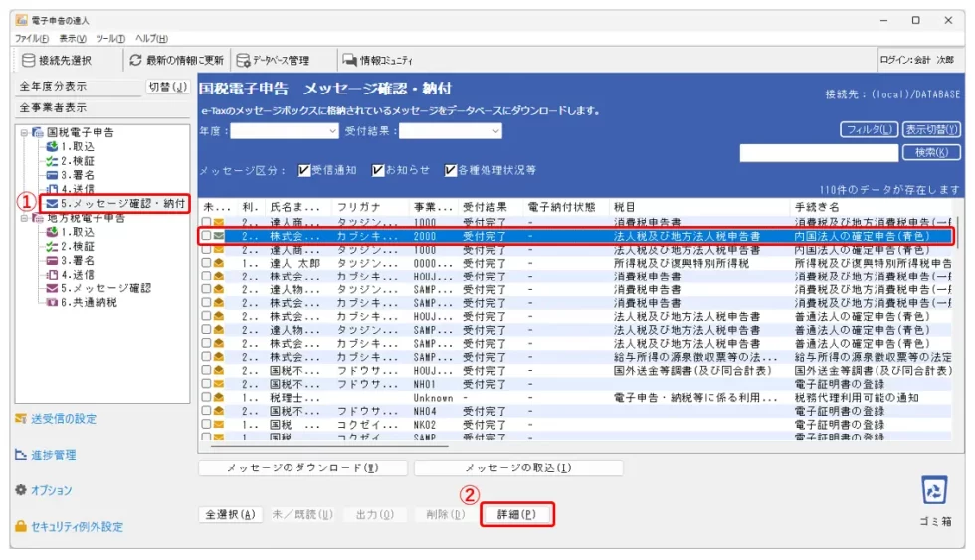This screenshot has width=975, height=560.
Task: Open the ゴミ箱 recycle bin icon
Action: [932, 490]
